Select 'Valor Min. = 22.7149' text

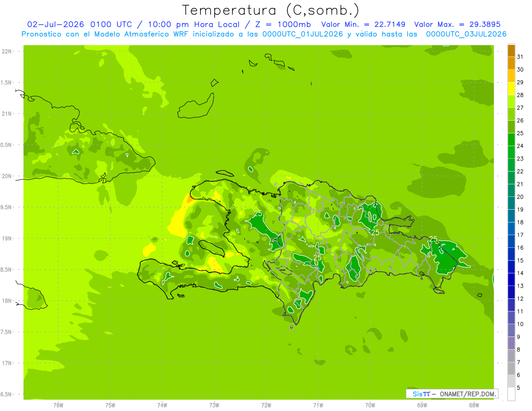pos(364,25)
